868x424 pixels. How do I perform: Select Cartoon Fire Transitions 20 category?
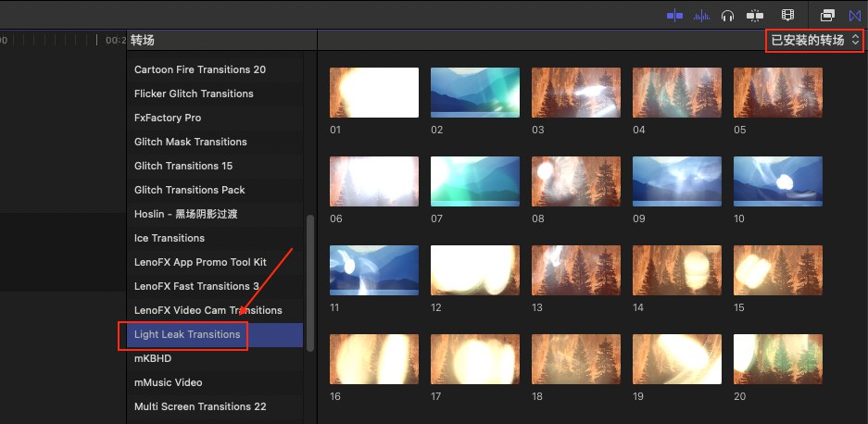tap(215, 69)
